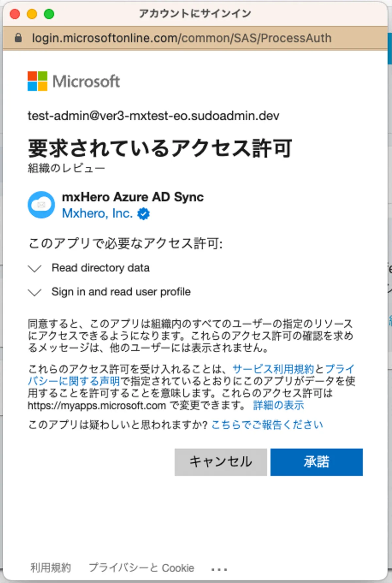Click the blue verified publisher badge
This screenshot has width=392, height=583.
pyautogui.click(x=143, y=214)
